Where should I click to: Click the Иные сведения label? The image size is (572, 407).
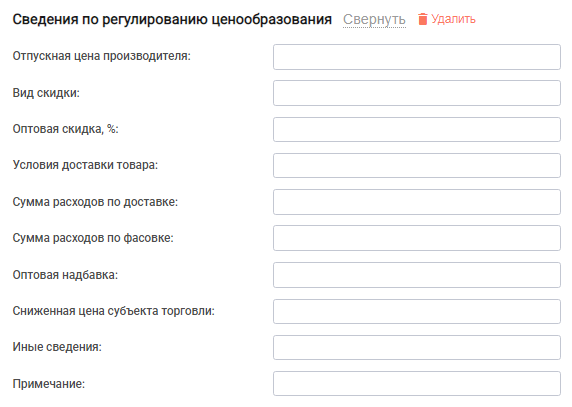pos(57,347)
